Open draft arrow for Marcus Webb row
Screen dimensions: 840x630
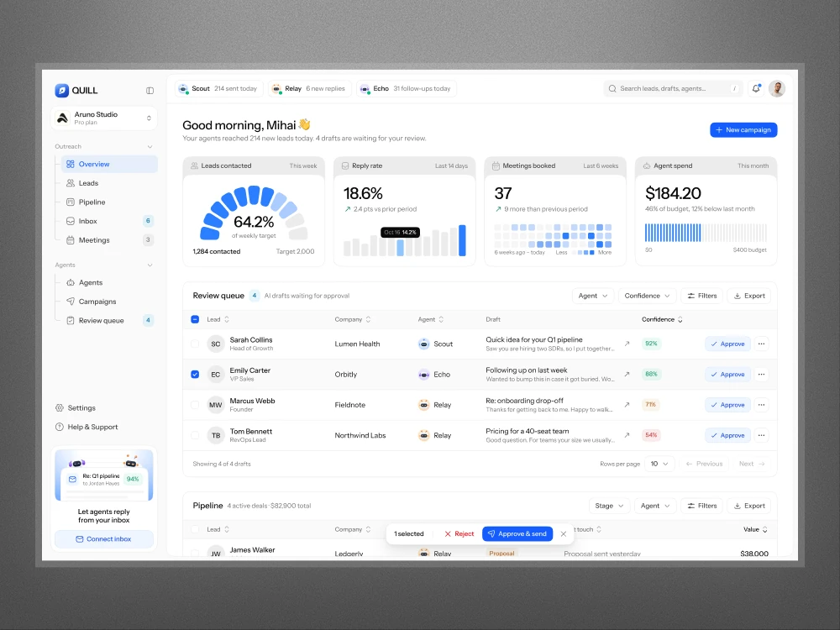tap(627, 405)
